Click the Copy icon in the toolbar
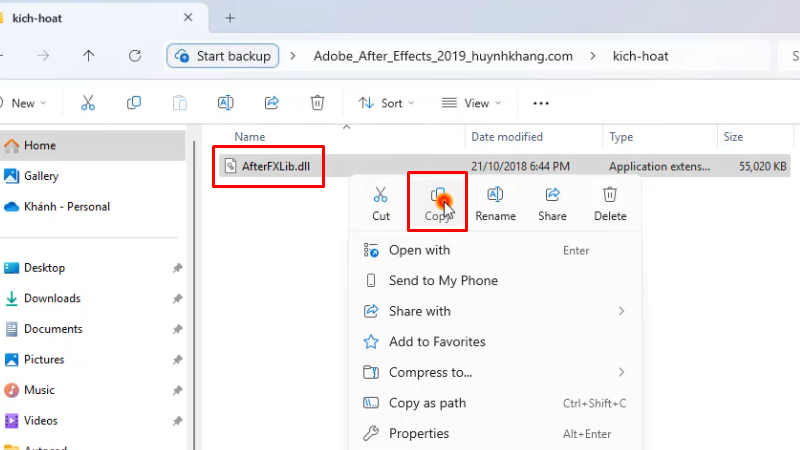Image resolution: width=800 pixels, height=450 pixels. click(134, 103)
